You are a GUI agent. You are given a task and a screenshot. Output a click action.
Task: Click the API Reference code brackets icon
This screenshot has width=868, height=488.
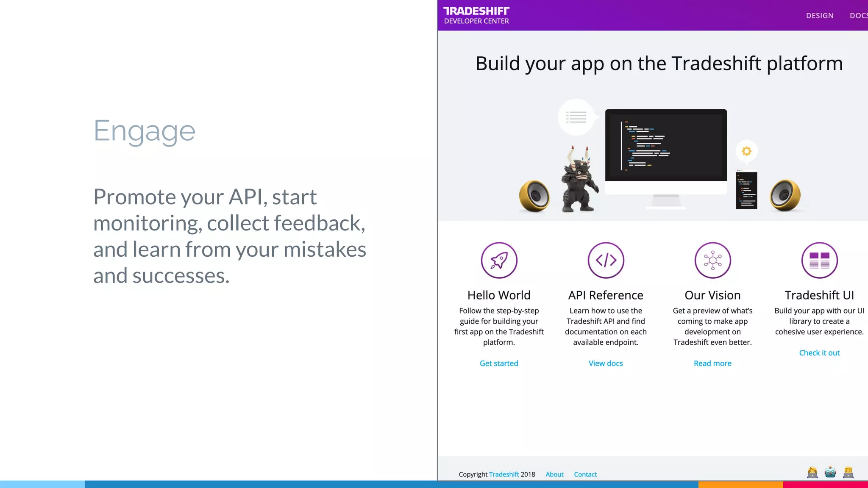coord(606,260)
